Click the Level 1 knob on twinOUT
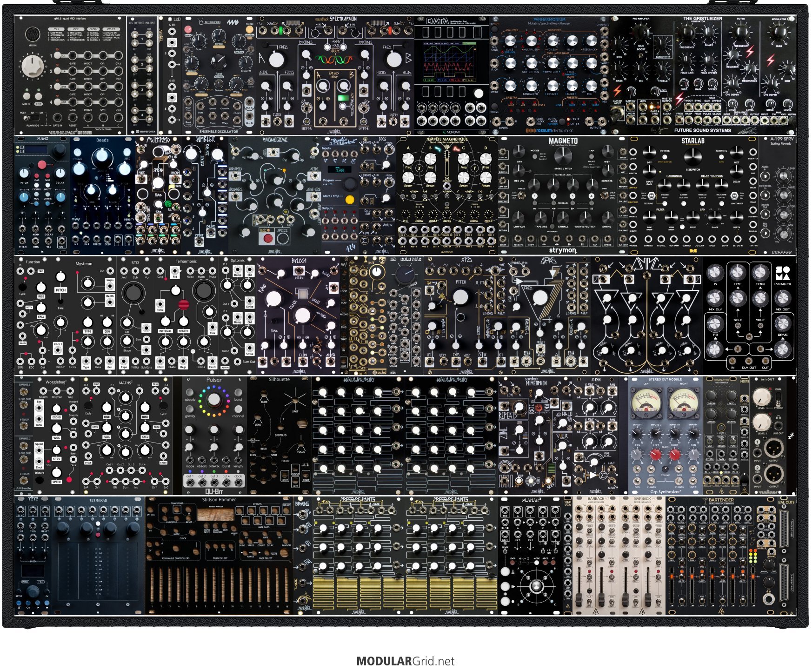 coord(762,396)
